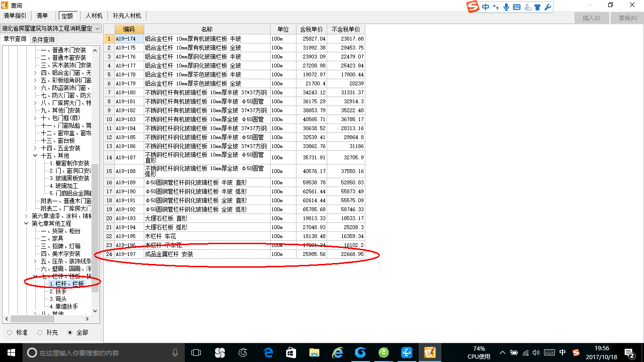This screenshot has width=644, height=362.
Task: Click the Cortana search box
Action: [x=104, y=353]
